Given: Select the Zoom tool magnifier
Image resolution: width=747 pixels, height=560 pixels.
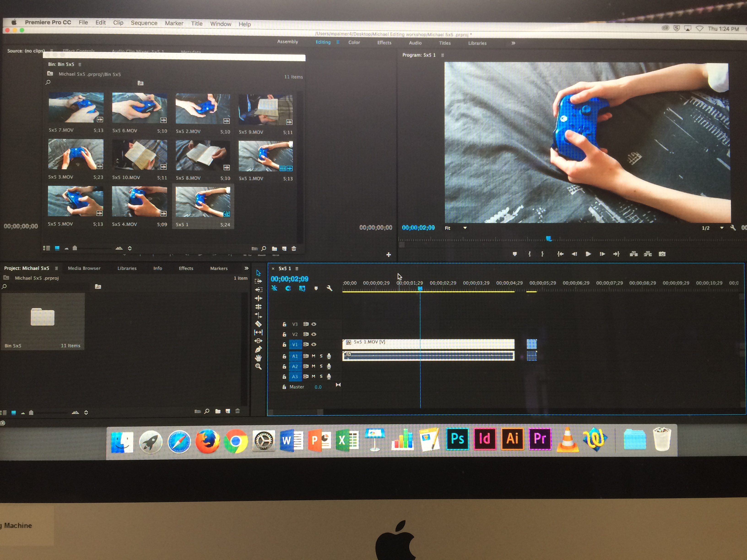Looking at the screenshot, I should point(258,366).
